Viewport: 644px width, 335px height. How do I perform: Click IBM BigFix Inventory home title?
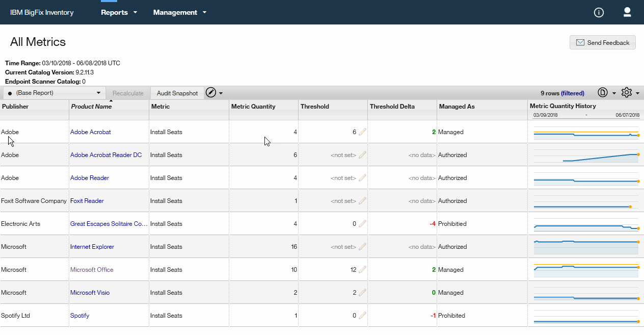pyautogui.click(x=42, y=12)
